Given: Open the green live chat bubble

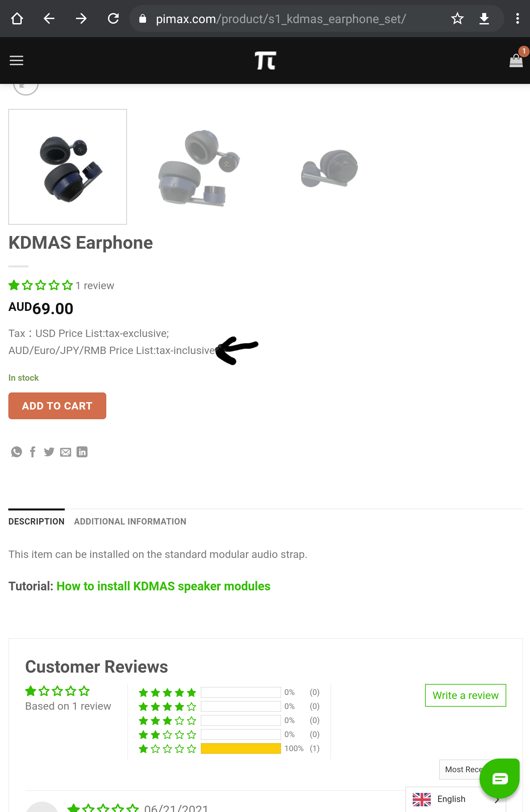Looking at the screenshot, I should 499,779.
